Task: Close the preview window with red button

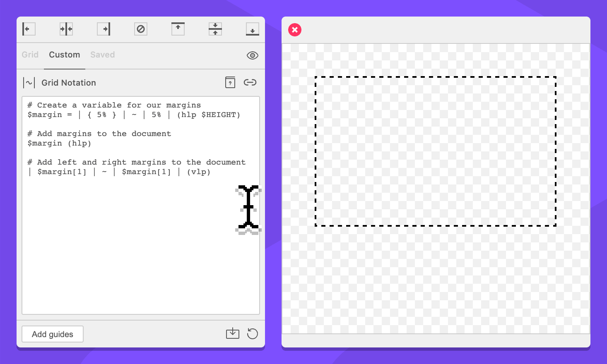Action: pyautogui.click(x=295, y=30)
